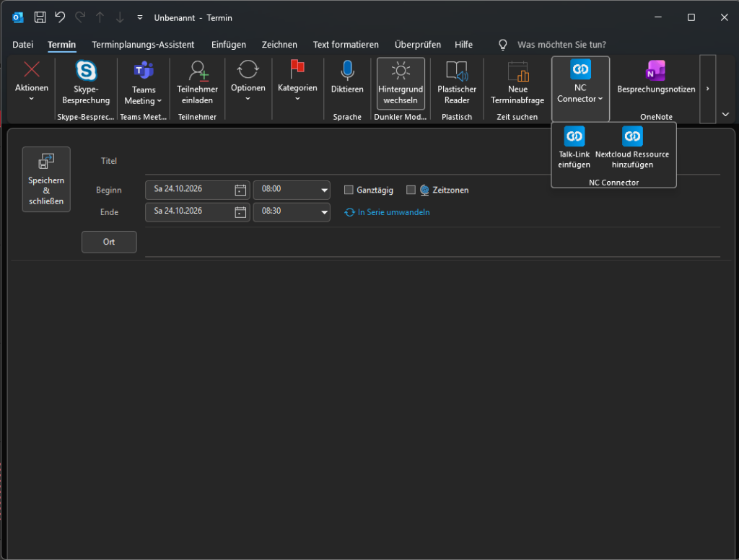Image resolution: width=739 pixels, height=560 pixels.
Task: Open the 08:30 end time dropdown
Action: tap(324, 212)
